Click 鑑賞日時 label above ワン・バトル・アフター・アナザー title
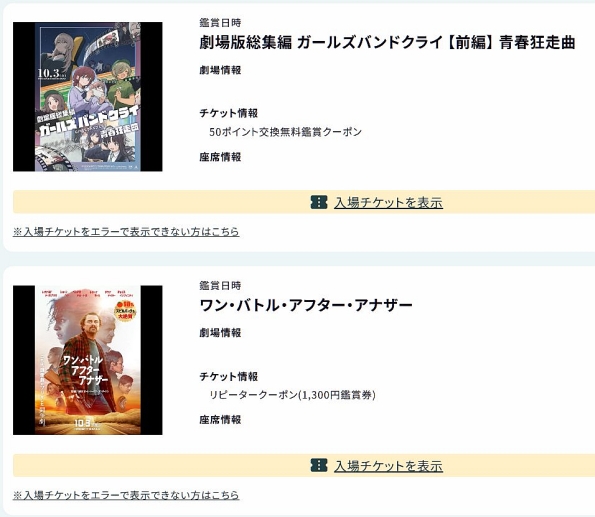Screen dimensions: 595x517 click(x=220, y=286)
